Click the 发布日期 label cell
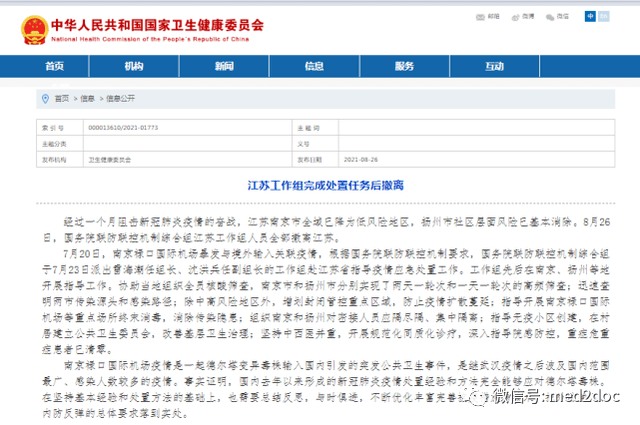 click(315, 160)
